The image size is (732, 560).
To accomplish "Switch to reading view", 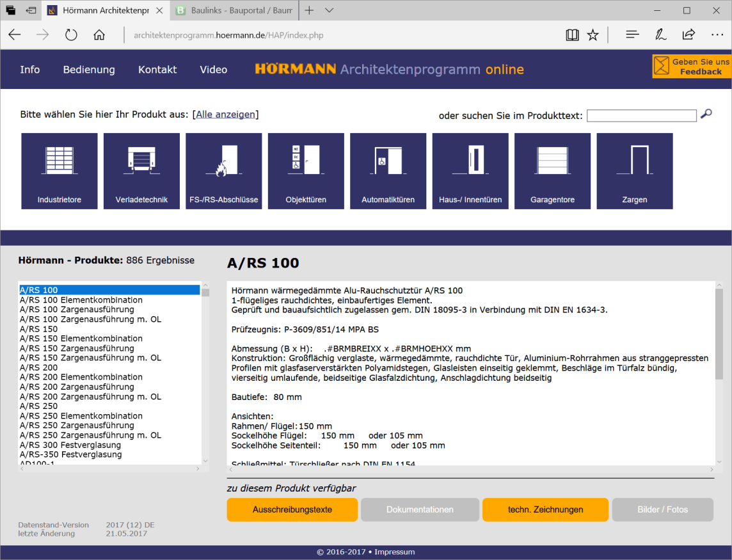I will (572, 35).
